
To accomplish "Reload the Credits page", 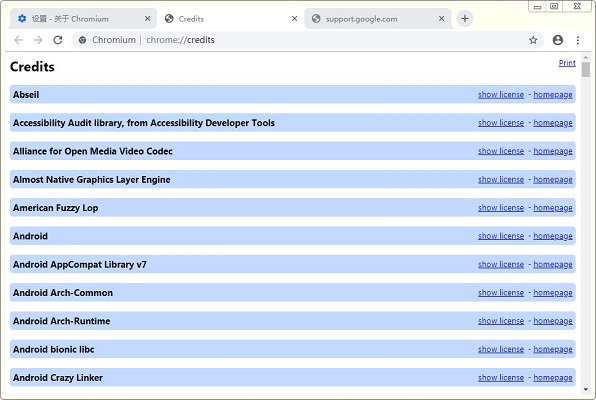I will coord(58,40).
